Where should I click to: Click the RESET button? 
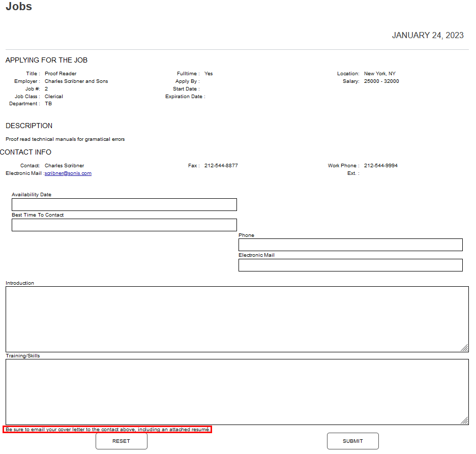coord(121,441)
